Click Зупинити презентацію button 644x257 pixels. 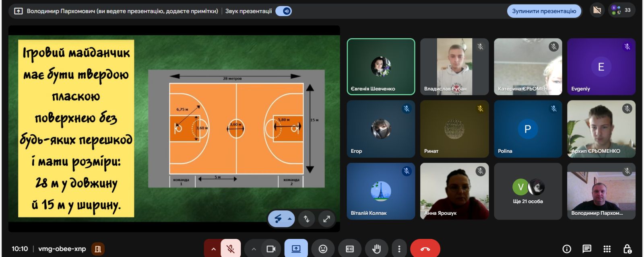(x=544, y=11)
